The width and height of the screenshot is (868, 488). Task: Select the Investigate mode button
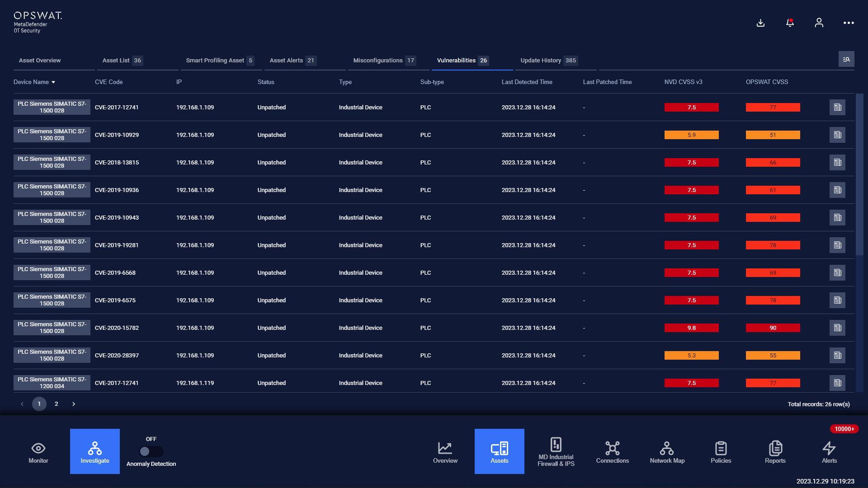pyautogui.click(x=95, y=451)
